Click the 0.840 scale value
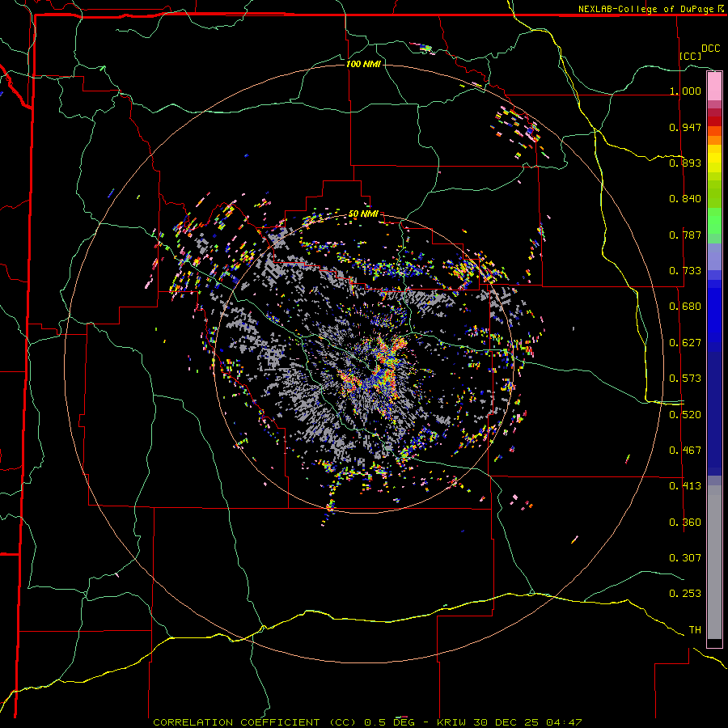The image size is (728, 728). tap(685, 199)
